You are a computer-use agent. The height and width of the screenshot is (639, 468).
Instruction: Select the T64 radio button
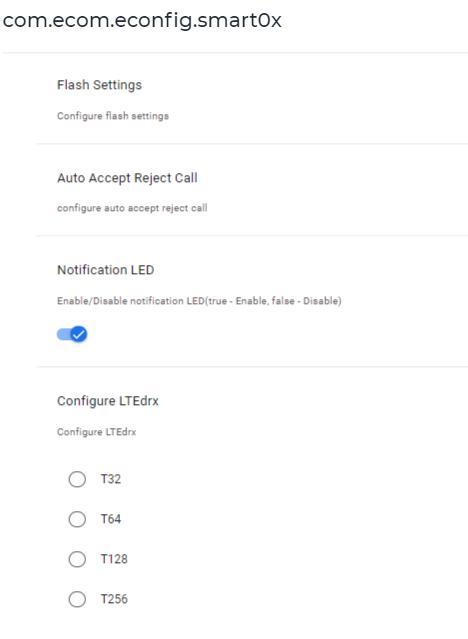point(77,519)
